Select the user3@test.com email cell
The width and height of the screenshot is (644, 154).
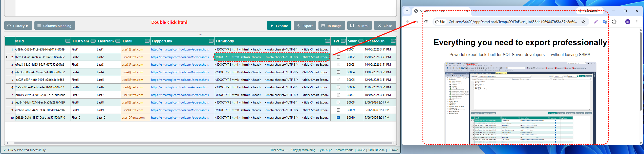click(x=136, y=65)
